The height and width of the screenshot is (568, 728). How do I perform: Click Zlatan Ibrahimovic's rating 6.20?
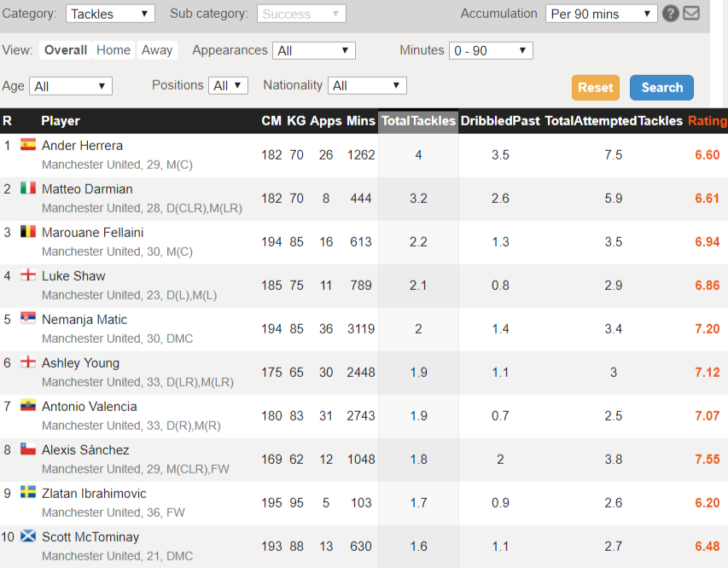pos(708,503)
